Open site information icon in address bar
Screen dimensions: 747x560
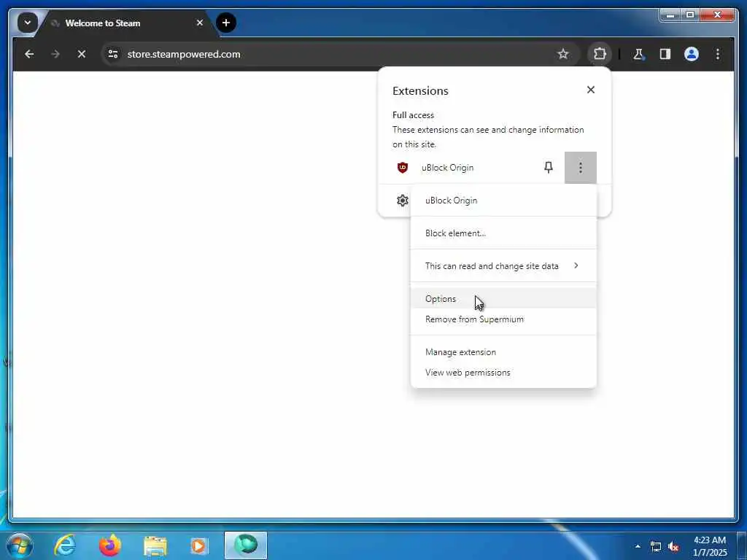click(113, 54)
